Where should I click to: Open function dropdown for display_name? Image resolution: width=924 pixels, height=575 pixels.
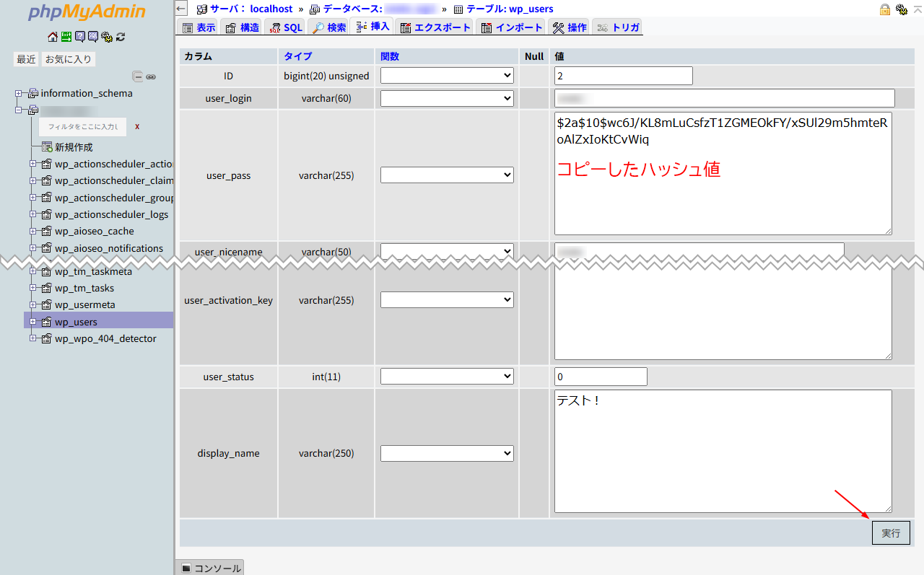pos(447,453)
